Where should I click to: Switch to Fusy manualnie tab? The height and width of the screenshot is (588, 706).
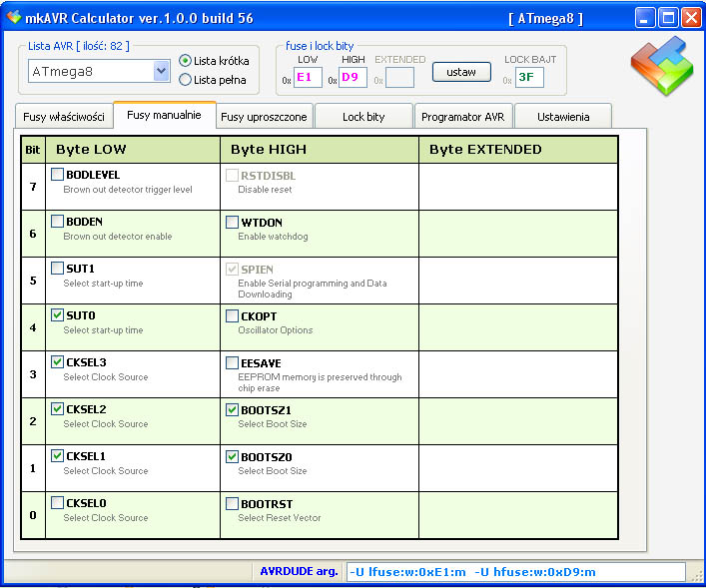pos(165,115)
